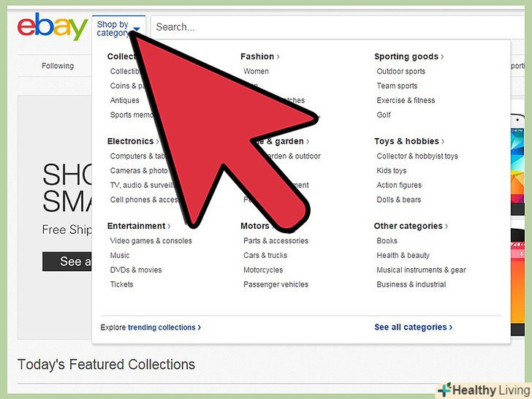This screenshot has height=399, width=532.
Task: Go to the Following tab
Action: (x=58, y=66)
